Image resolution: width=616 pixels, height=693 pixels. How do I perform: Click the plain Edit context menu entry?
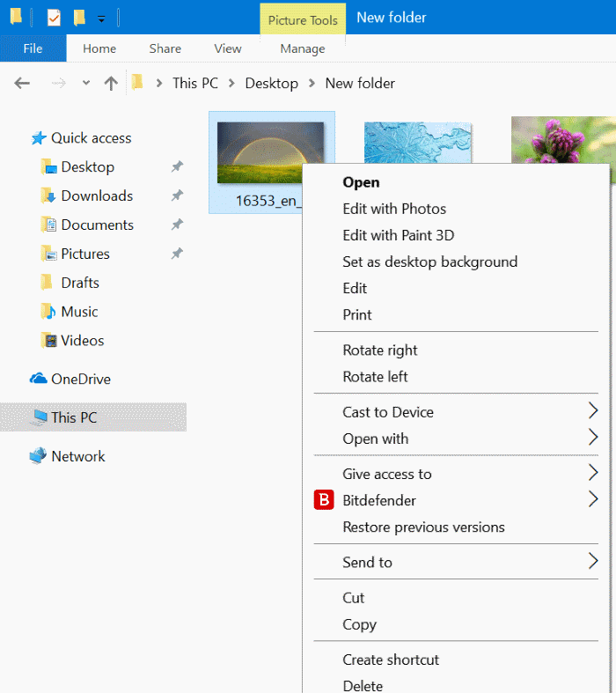[x=355, y=288]
